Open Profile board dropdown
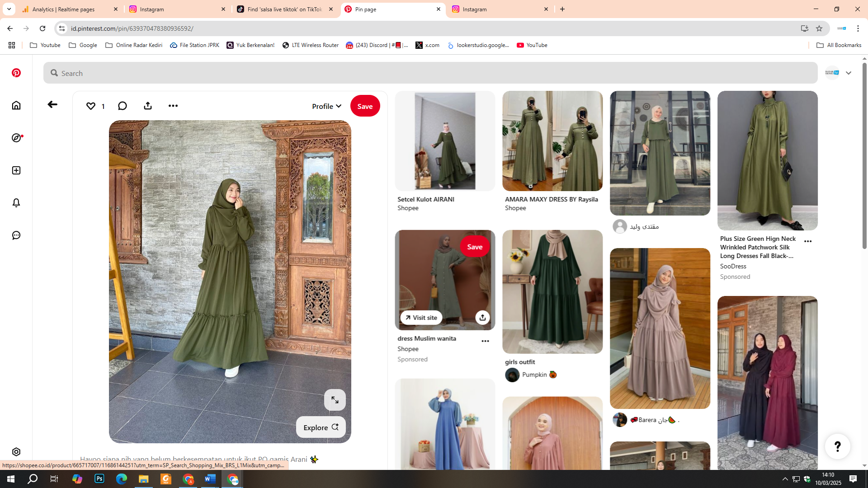The height and width of the screenshot is (488, 868). [x=326, y=106]
